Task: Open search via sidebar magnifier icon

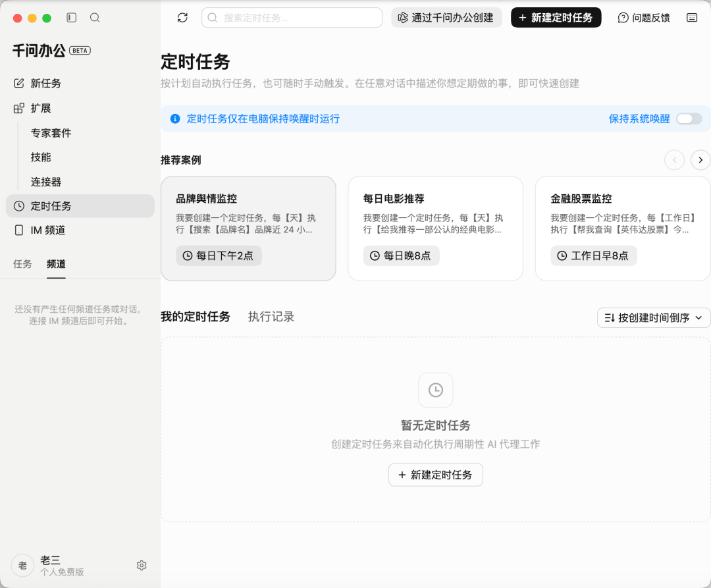Action: pyautogui.click(x=95, y=18)
